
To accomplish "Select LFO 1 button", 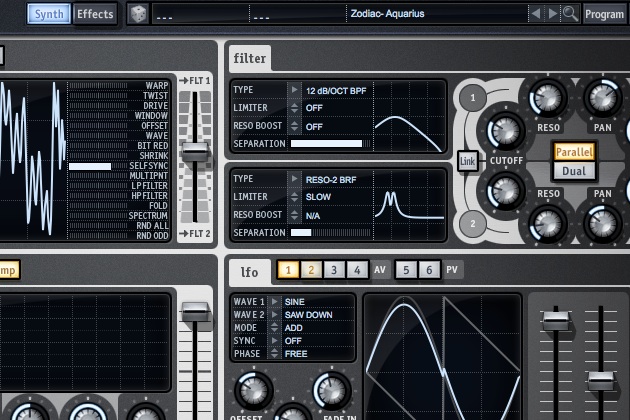I will (288, 270).
